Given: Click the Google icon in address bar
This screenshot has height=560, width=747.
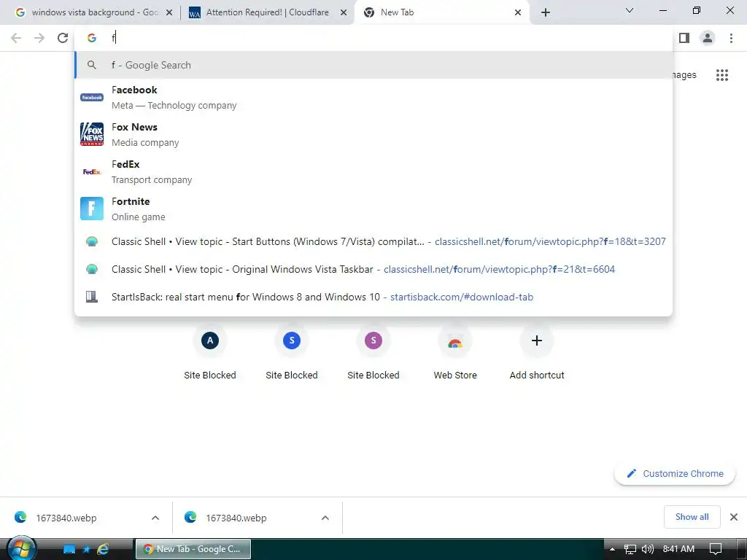Looking at the screenshot, I should pos(91,38).
